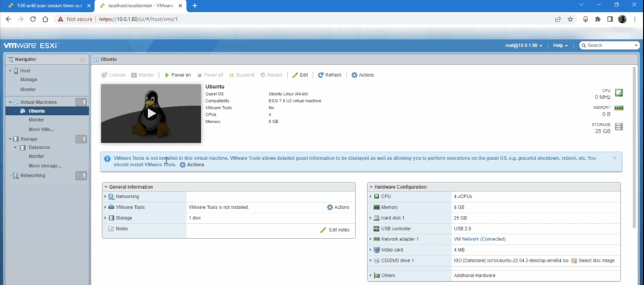
Task: Click the VMware ESXi logo
Action: (x=31, y=45)
